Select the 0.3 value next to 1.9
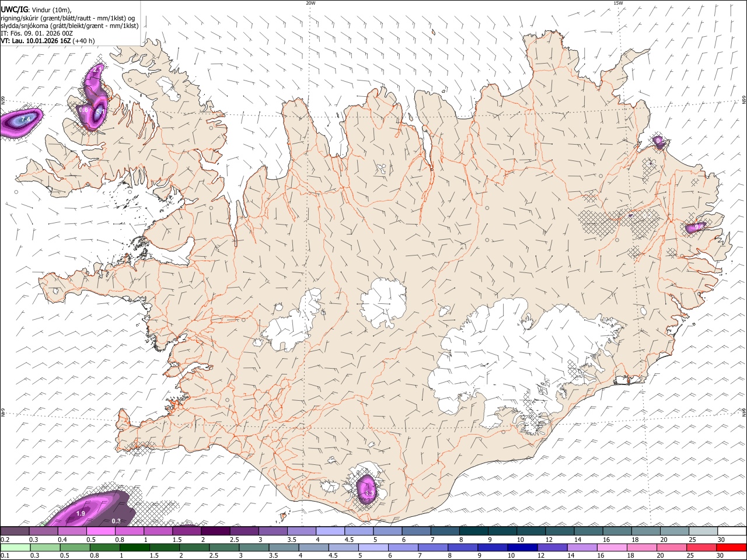Screen dimensions: 747x560 pos(116,521)
